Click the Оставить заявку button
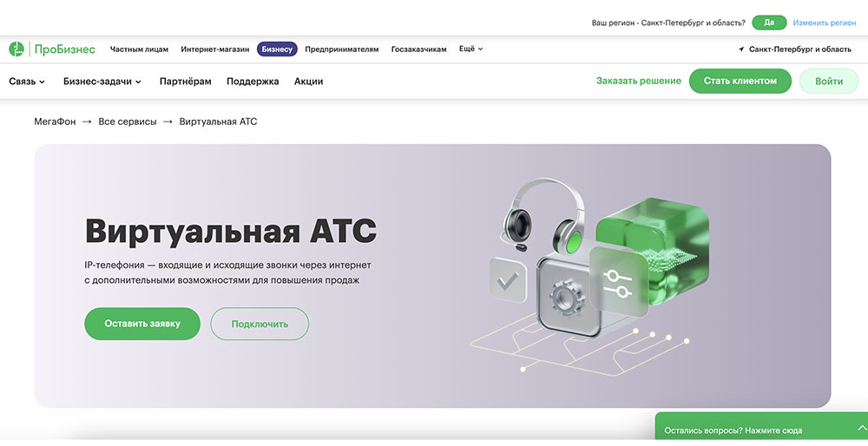The image size is (868, 446). pyautogui.click(x=142, y=324)
